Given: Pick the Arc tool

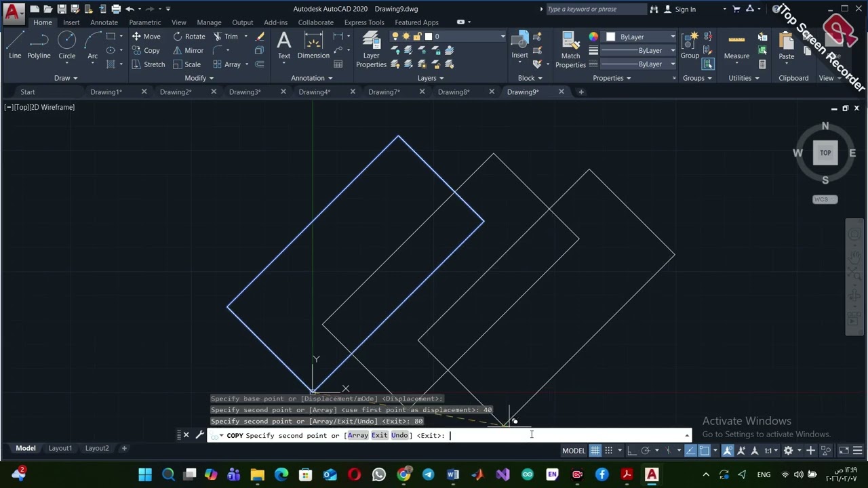Looking at the screenshot, I should (x=93, y=45).
